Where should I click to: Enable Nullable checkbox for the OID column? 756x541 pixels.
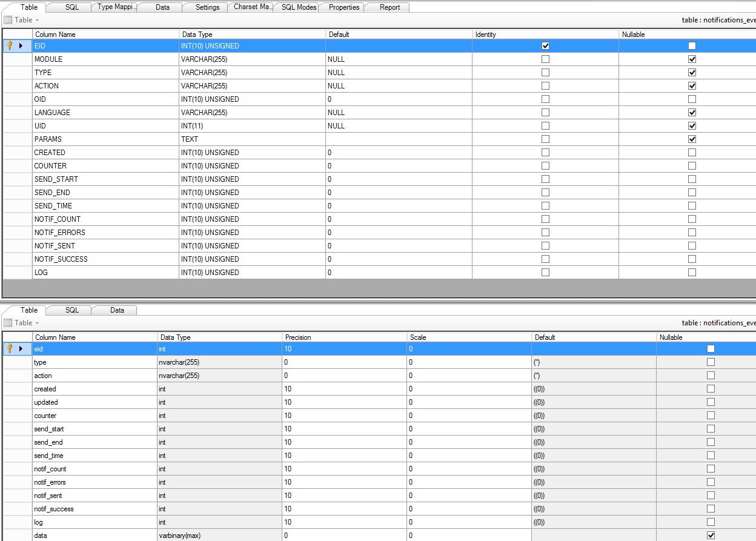coord(692,99)
